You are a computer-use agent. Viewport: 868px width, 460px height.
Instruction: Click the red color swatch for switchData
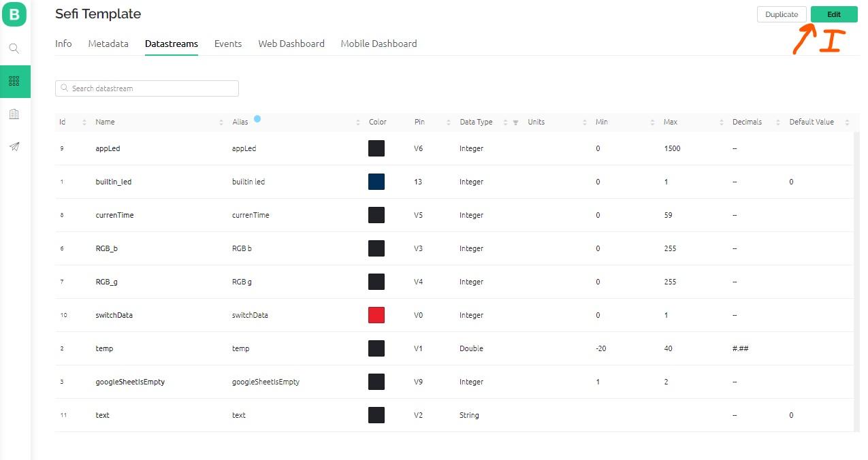pos(376,315)
